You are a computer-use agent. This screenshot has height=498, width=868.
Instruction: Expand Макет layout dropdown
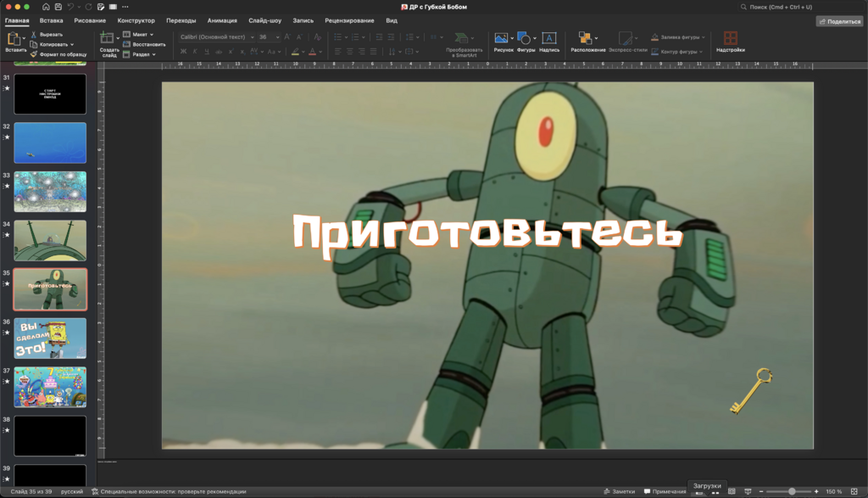152,34
